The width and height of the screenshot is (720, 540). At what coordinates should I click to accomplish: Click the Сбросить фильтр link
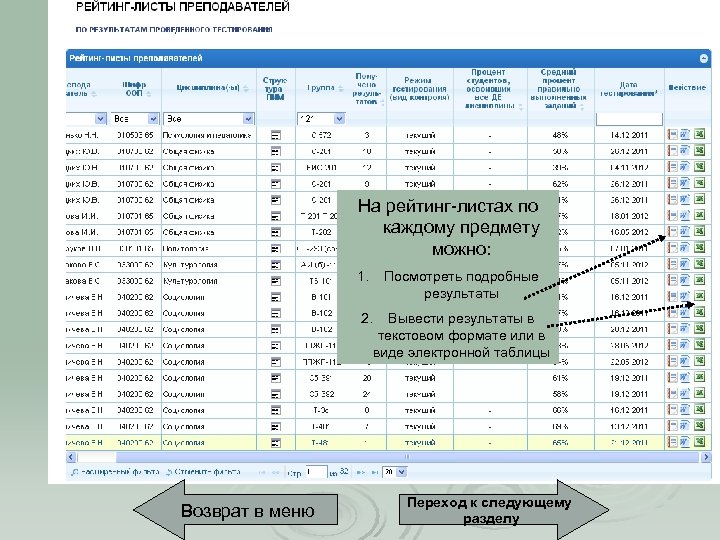pos(203,472)
